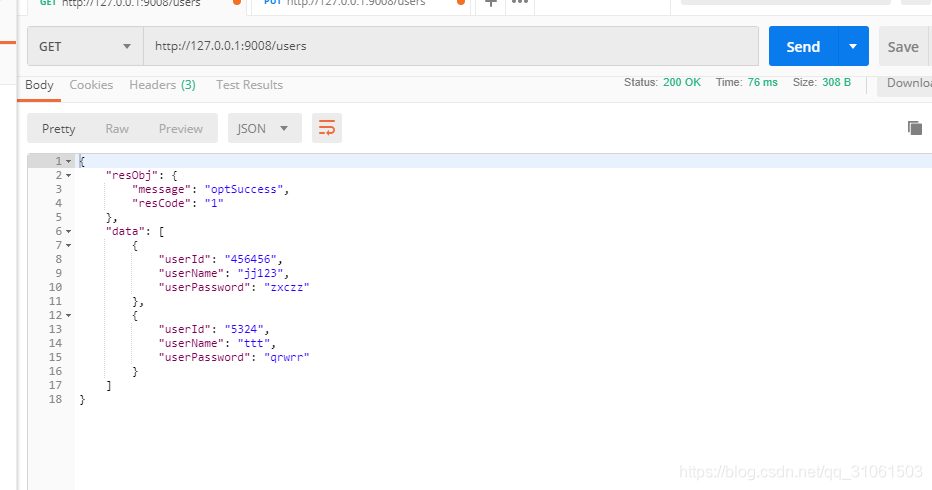The width and height of the screenshot is (932, 490).
Task: Collapse the second user object at line 12
Action: [x=68, y=315]
